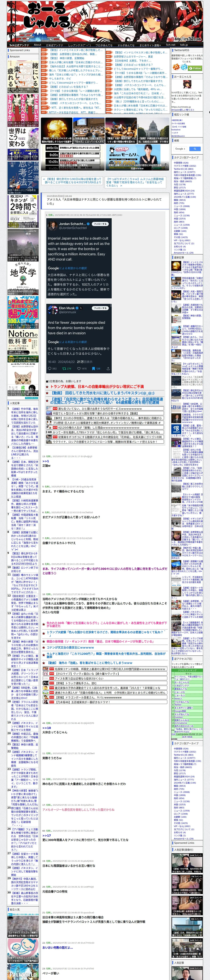
Task: Open 株式会社Bewitch link
Action: coord(178,136)
